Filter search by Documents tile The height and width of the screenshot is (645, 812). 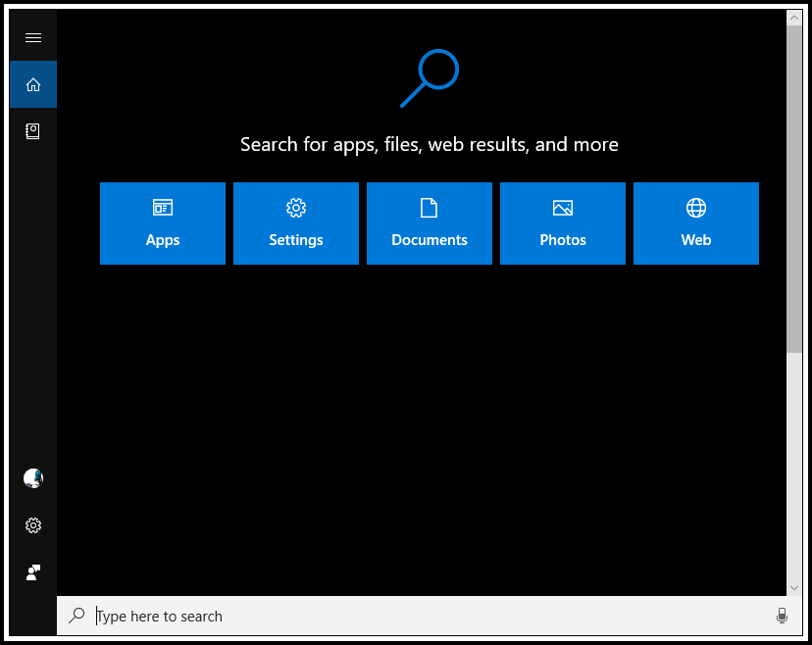(x=430, y=223)
